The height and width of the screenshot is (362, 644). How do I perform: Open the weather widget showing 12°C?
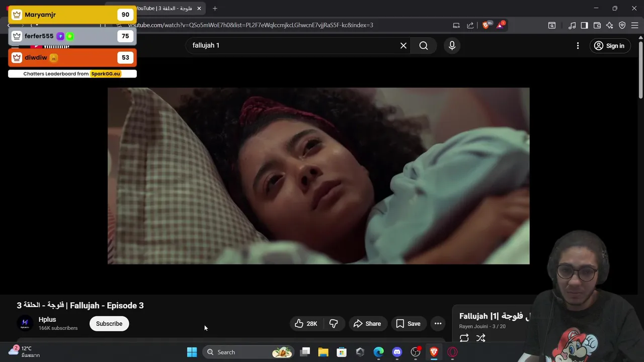(x=24, y=351)
